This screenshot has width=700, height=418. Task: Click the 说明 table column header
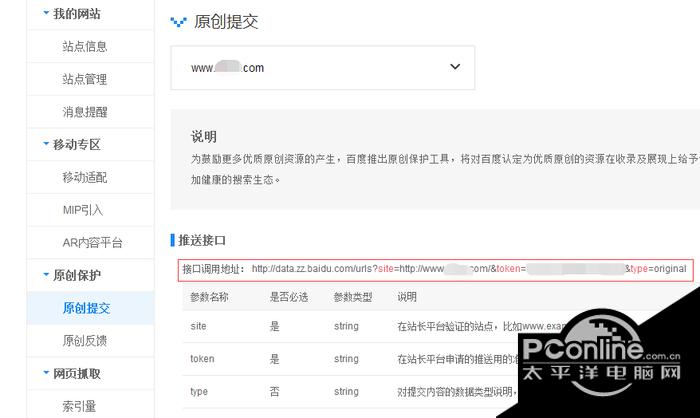coord(407,297)
